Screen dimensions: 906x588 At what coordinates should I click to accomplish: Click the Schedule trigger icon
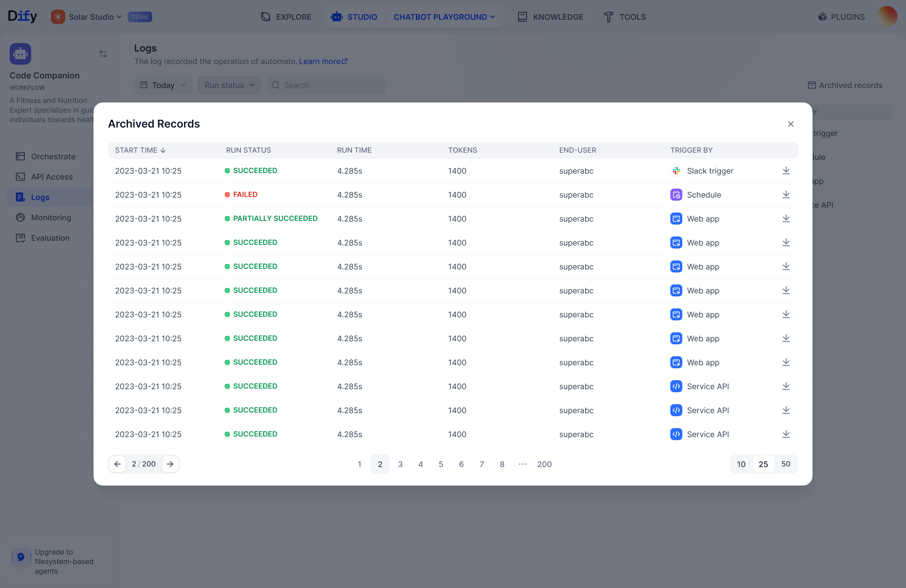[x=676, y=195]
